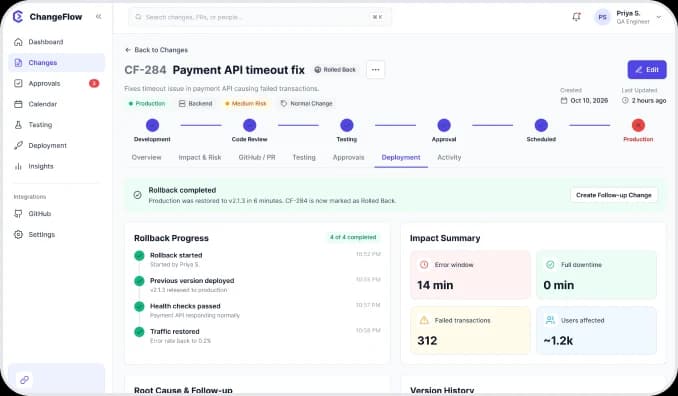Click the Edit button

647,70
